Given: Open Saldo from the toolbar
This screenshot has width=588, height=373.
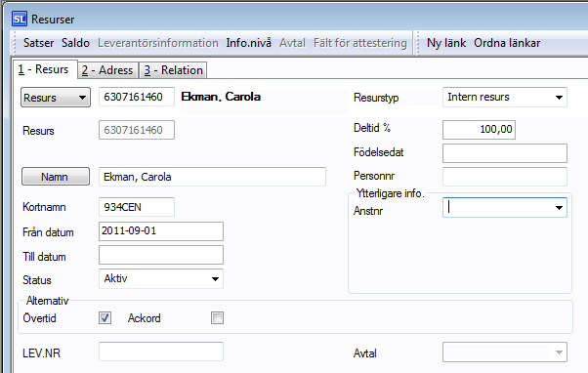Looking at the screenshot, I should [x=76, y=43].
